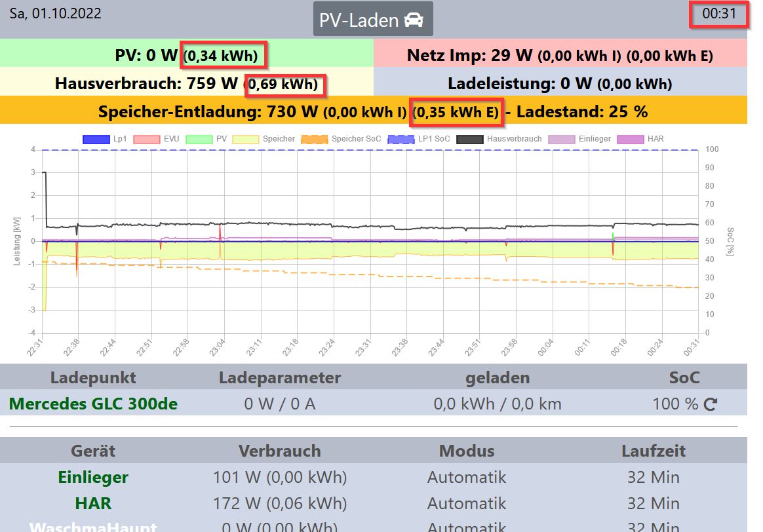Click the Leistung [kW] axis label

pyautogui.click(x=17, y=241)
